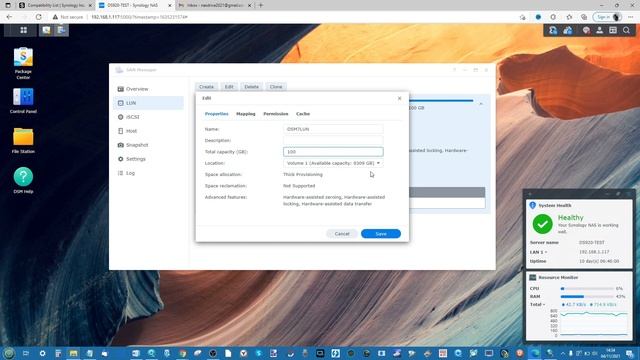Click the Total capacity input field
Image resolution: width=640 pixels, height=360 pixels.
pyautogui.click(x=333, y=152)
